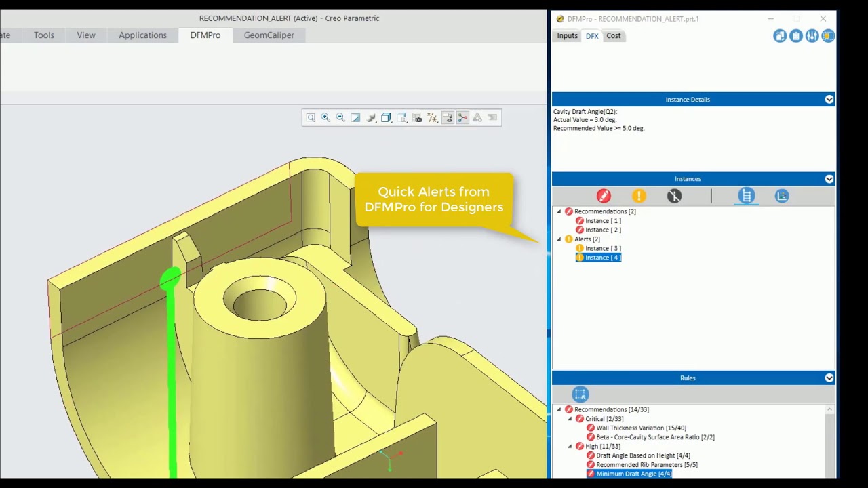This screenshot has width=868, height=488.
Task: Open the Applications ribbon tab
Action: pyautogui.click(x=142, y=35)
